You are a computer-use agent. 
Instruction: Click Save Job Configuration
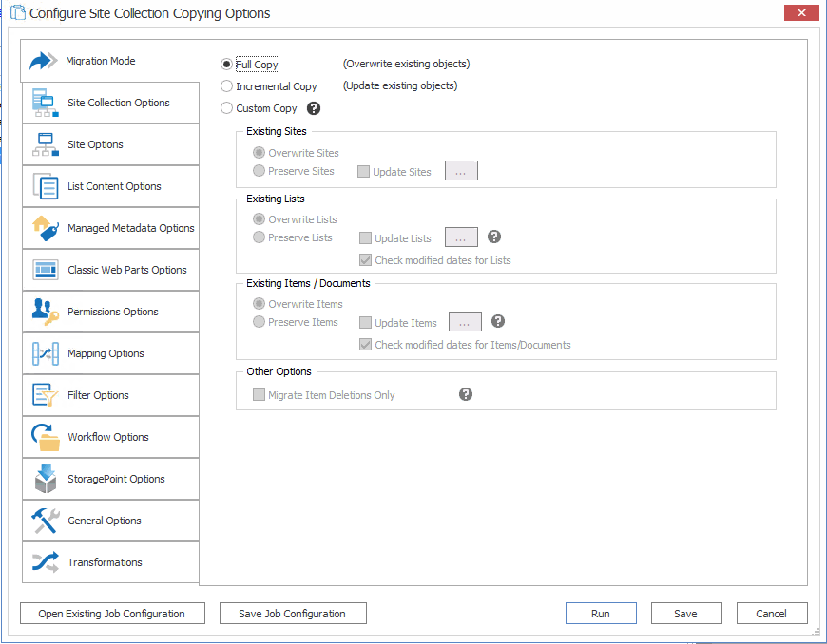point(292,613)
